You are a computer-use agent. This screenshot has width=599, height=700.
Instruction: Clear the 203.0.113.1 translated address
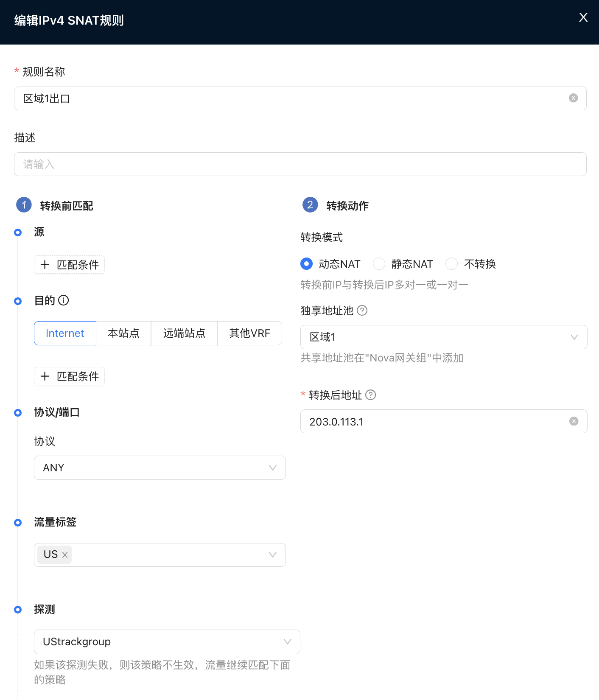click(x=574, y=421)
